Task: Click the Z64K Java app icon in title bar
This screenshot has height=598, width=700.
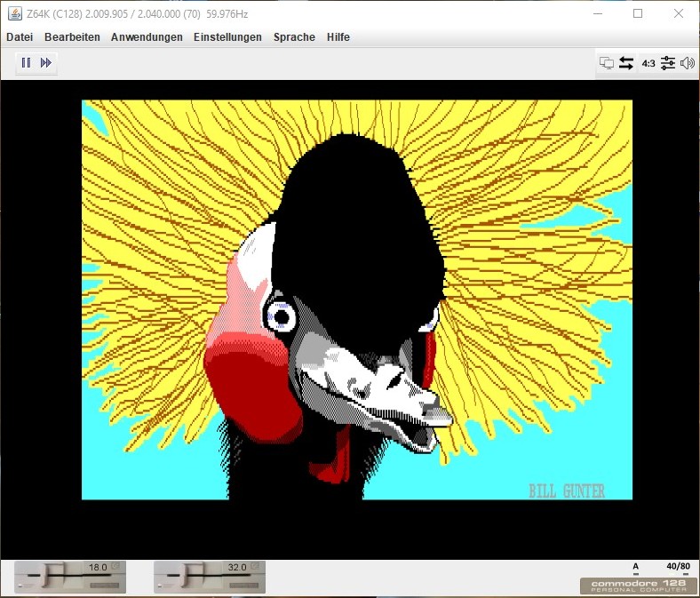Action: click(x=15, y=14)
